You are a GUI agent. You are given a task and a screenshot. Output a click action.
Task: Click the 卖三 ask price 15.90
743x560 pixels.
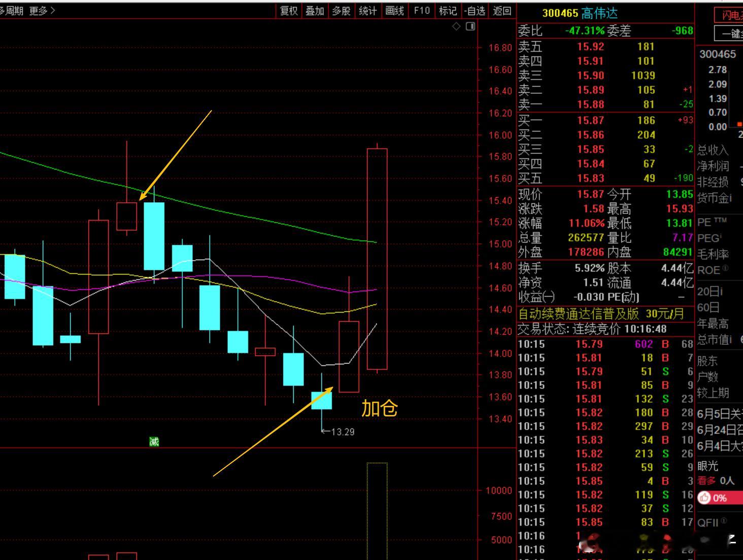(590, 76)
